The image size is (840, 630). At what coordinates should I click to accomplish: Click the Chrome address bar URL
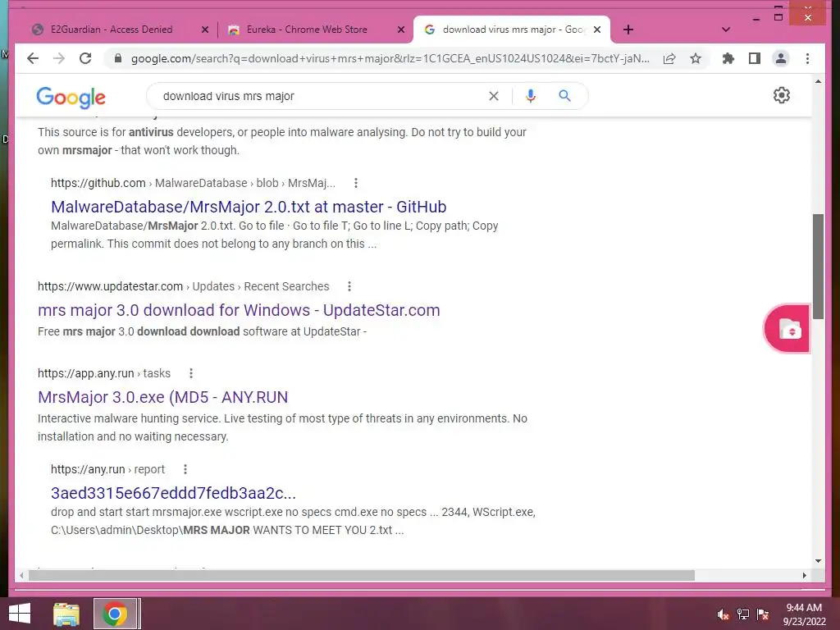[x=390, y=58]
